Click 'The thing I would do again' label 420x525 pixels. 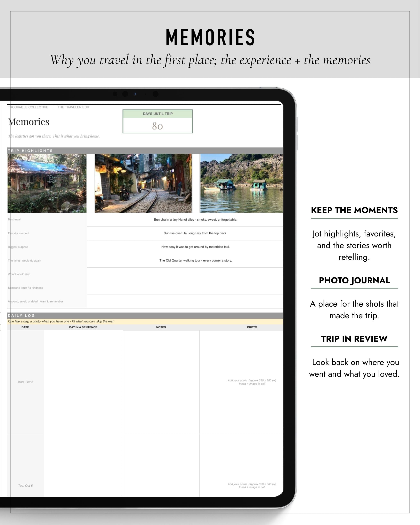pyautogui.click(x=24, y=261)
